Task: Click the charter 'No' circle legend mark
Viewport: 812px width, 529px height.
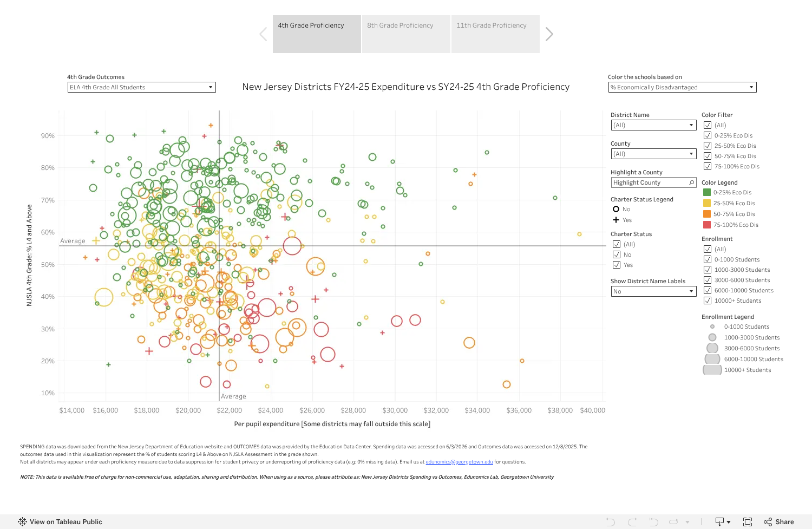Action: click(x=615, y=209)
